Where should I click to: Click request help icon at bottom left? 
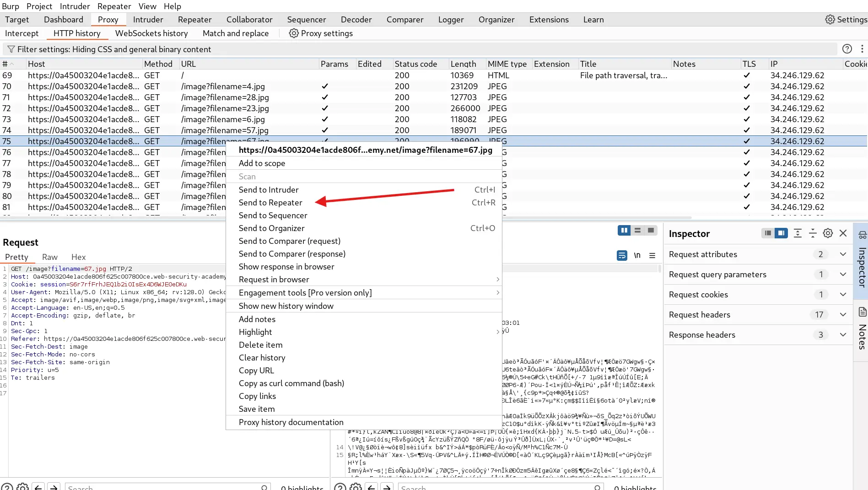pyautogui.click(x=7, y=488)
